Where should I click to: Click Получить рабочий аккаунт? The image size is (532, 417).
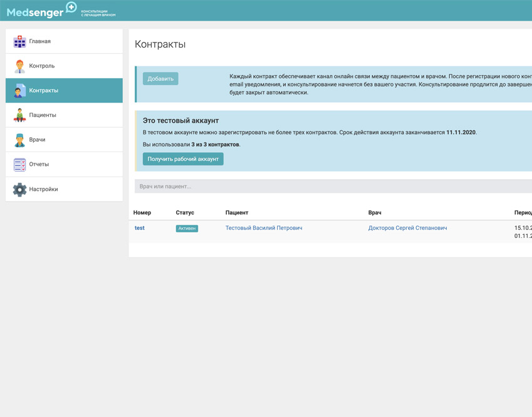[x=184, y=158]
